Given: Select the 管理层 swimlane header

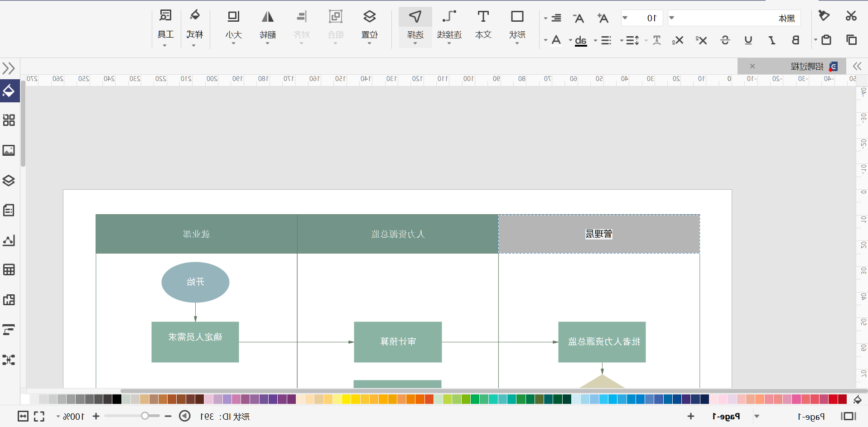Looking at the screenshot, I should [599, 234].
